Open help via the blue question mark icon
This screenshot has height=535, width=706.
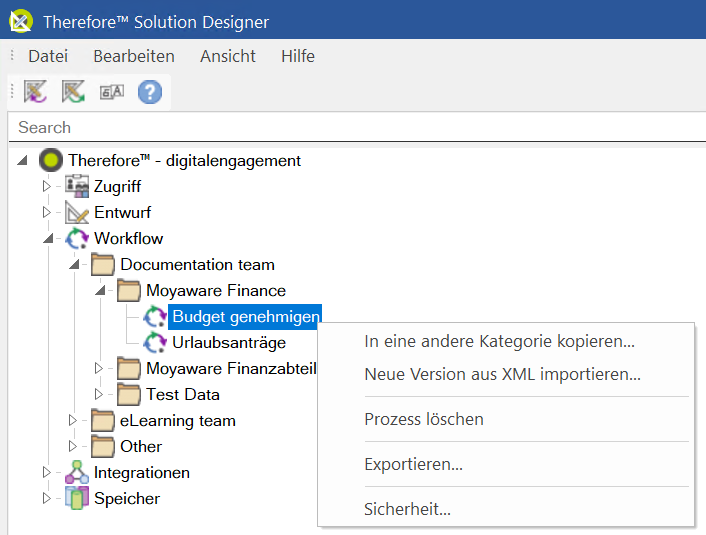tap(150, 92)
